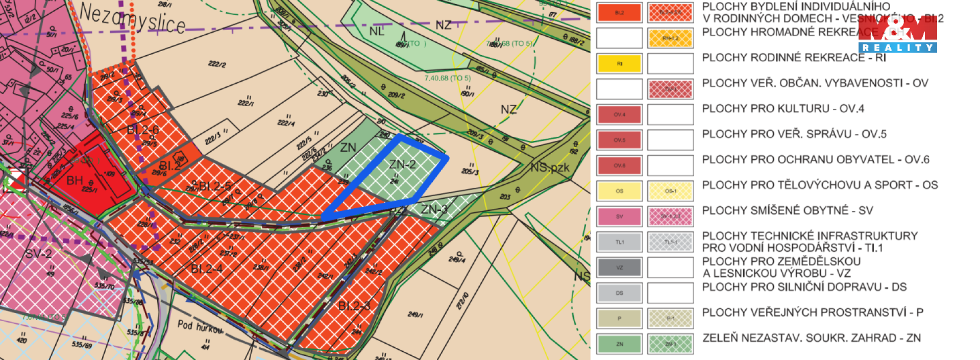Click the SV-2 pink hatched zone

[38, 254]
